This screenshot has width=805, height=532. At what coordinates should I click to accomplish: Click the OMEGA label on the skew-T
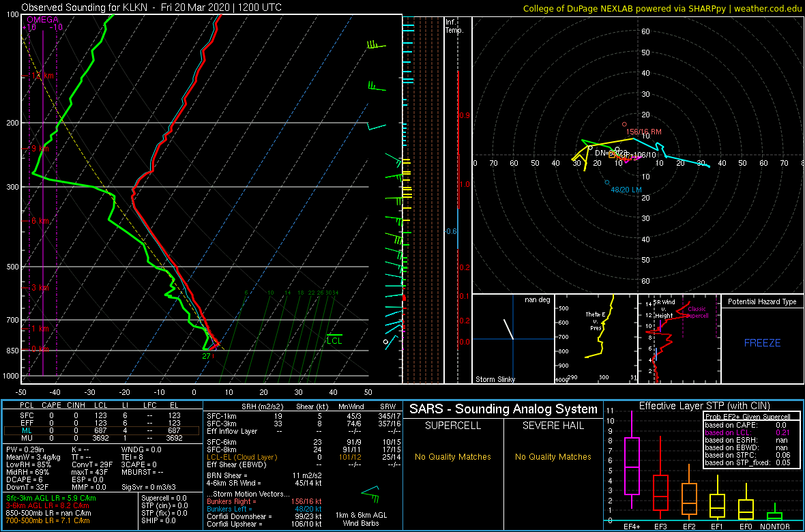coord(42,20)
